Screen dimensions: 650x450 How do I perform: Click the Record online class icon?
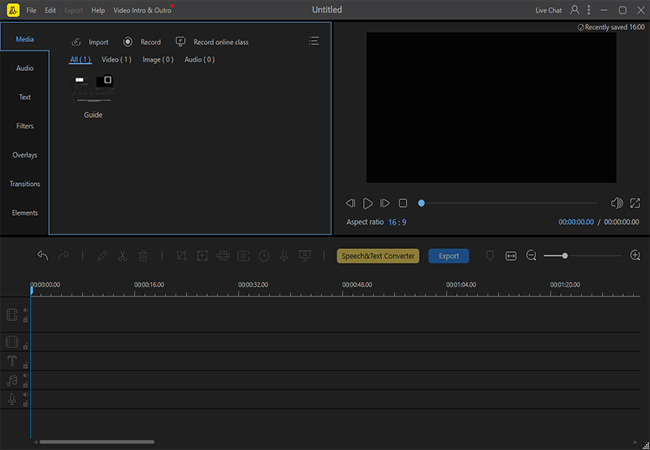pos(180,42)
